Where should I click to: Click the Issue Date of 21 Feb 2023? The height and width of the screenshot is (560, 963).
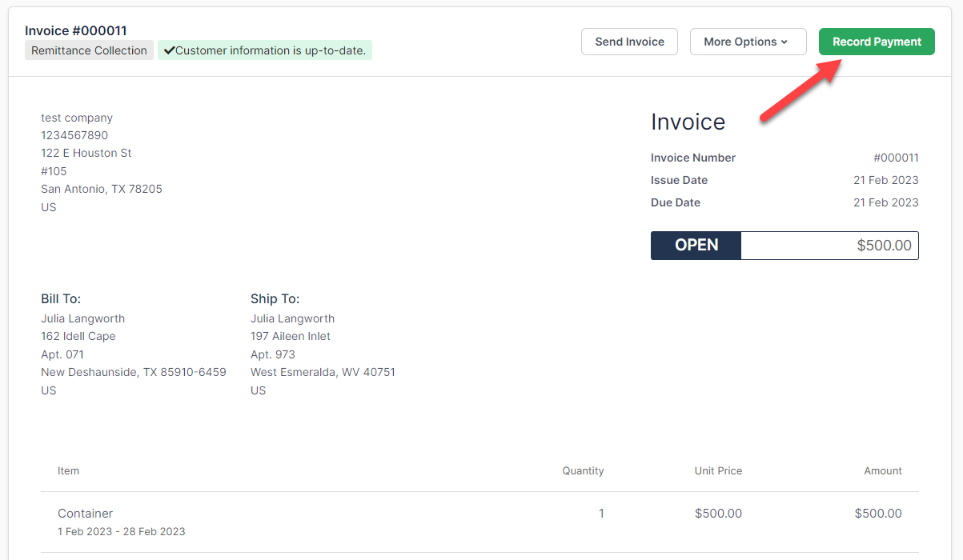tap(885, 180)
